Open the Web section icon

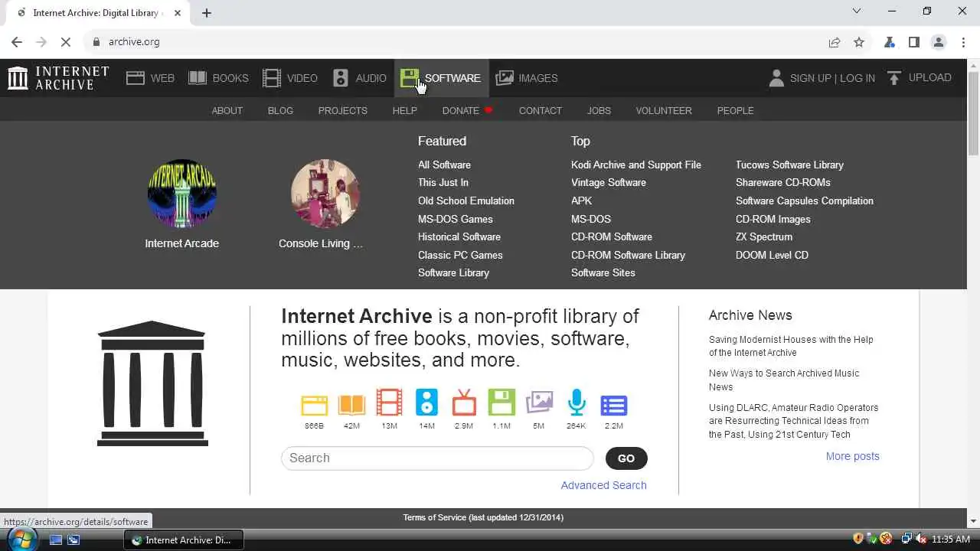tap(136, 78)
